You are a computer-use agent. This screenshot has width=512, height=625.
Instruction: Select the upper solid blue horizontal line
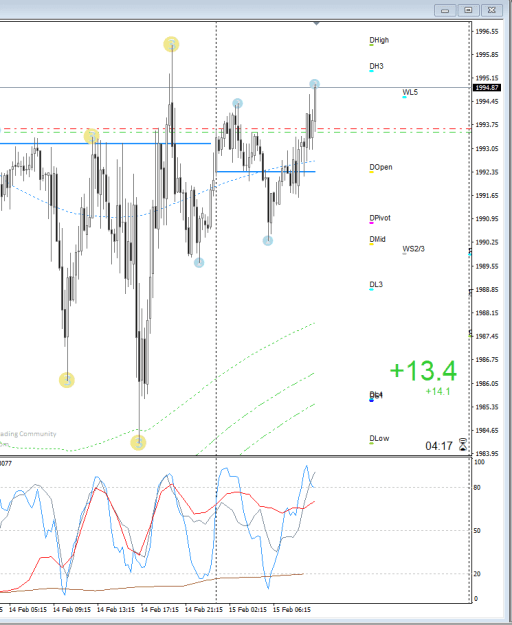pos(105,143)
